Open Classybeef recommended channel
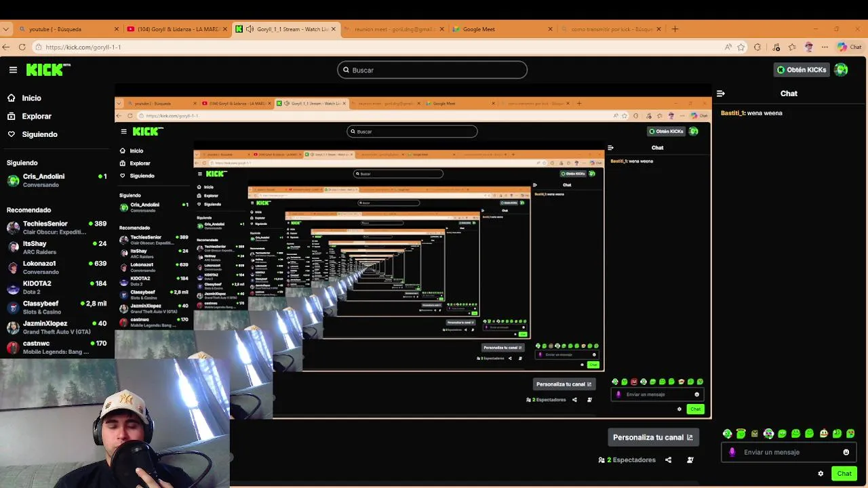The width and height of the screenshot is (868, 488). [x=56, y=308]
